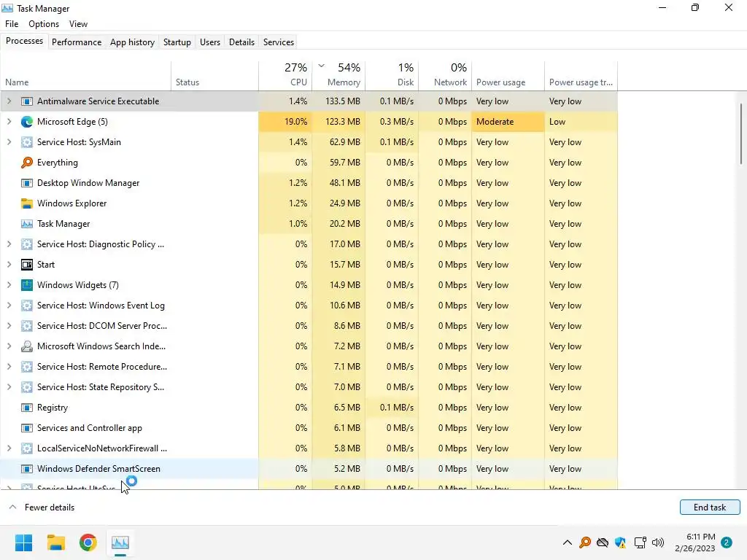Click the Task Manager process row icon
This screenshot has width=747, height=560.
(27, 224)
